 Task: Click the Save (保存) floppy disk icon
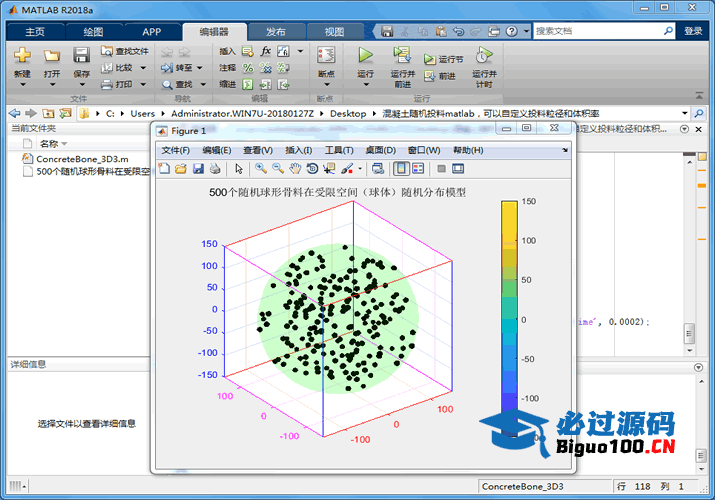coord(81,55)
